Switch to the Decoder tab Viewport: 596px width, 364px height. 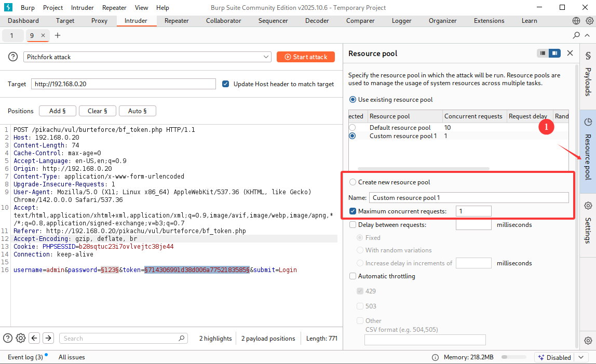coord(317,21)
